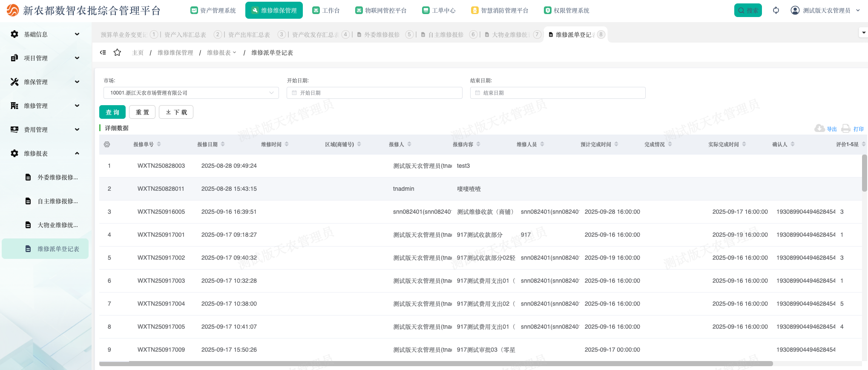Click the 开始日期 date input field

374,93
